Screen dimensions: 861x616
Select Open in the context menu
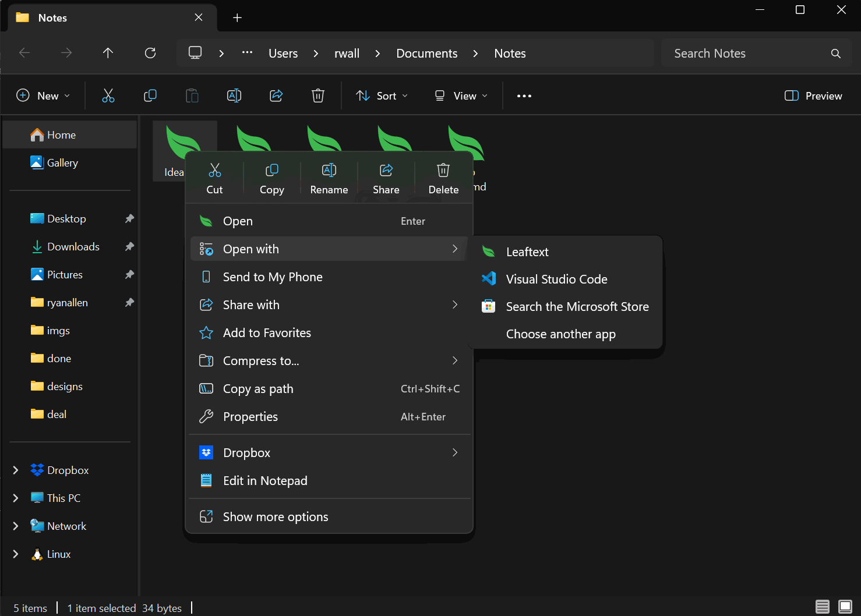coord(329,221)
